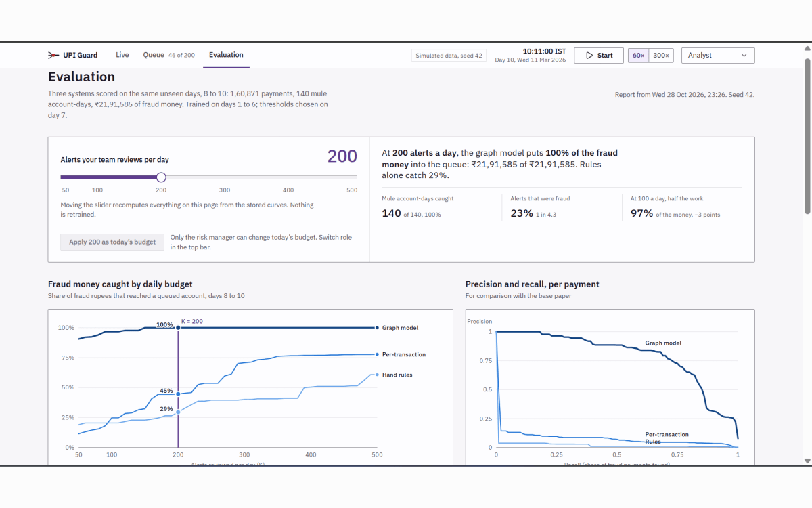Start the simulation with the Start button
Screen dimensions: 812x508
pyautogui.click(x=599, y=56)
